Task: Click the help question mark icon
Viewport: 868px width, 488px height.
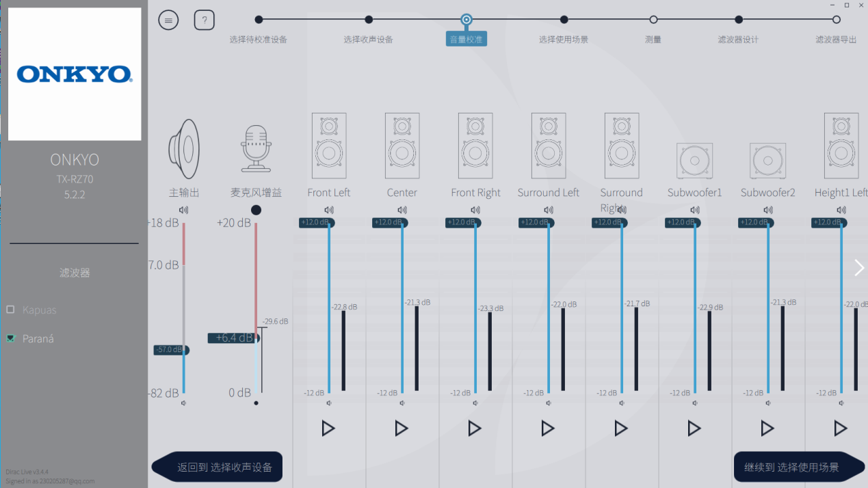Action: pyautogui.click(x=205, y=21)
